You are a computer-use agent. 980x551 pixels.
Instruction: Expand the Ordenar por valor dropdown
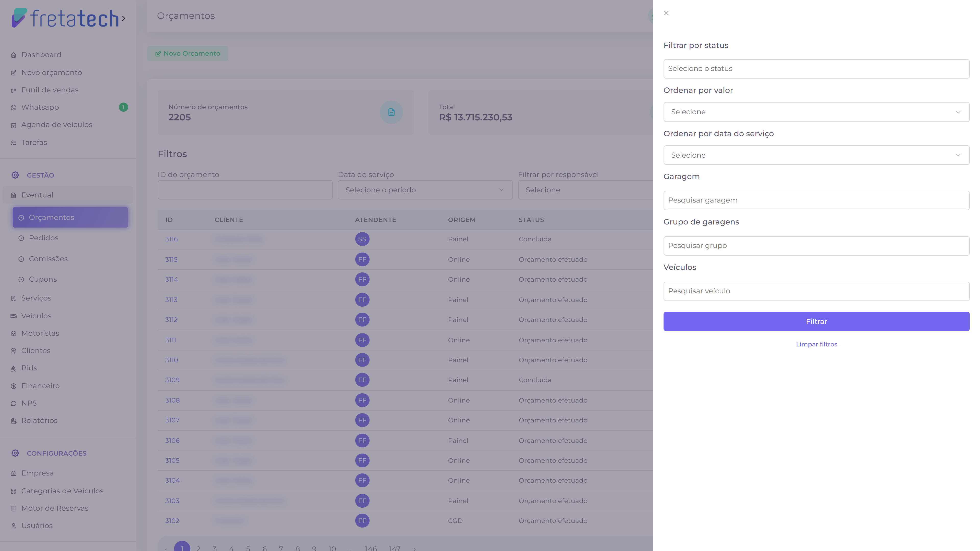(816, 112)
